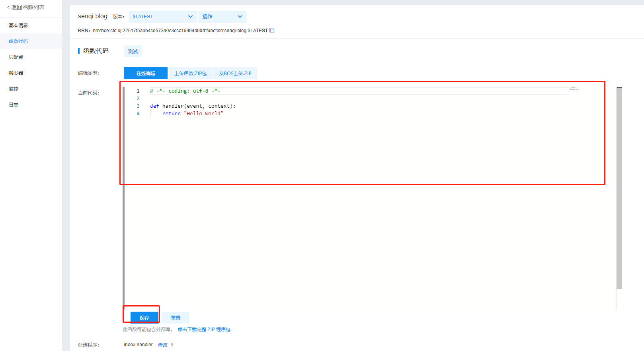Click 修改 next to index.handler
644x351 pixels.
click(162, 345)
